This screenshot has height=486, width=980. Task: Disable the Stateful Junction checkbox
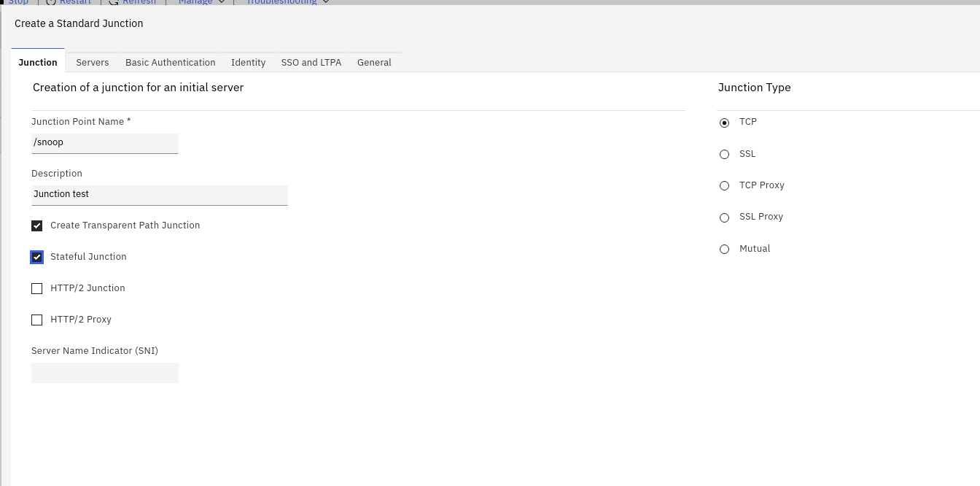(x=37, y=257)
